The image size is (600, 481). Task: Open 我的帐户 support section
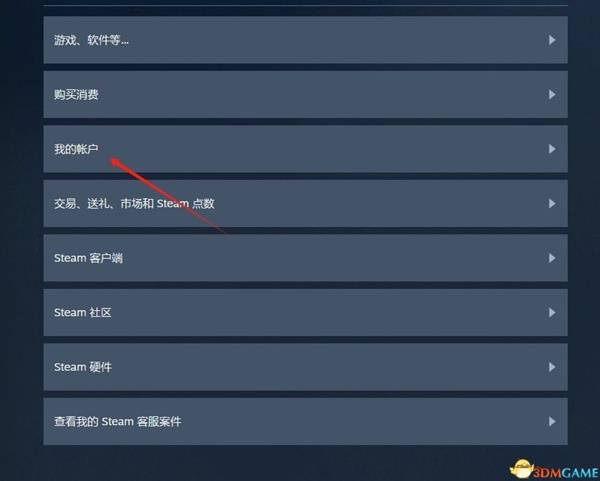[76, 149]
